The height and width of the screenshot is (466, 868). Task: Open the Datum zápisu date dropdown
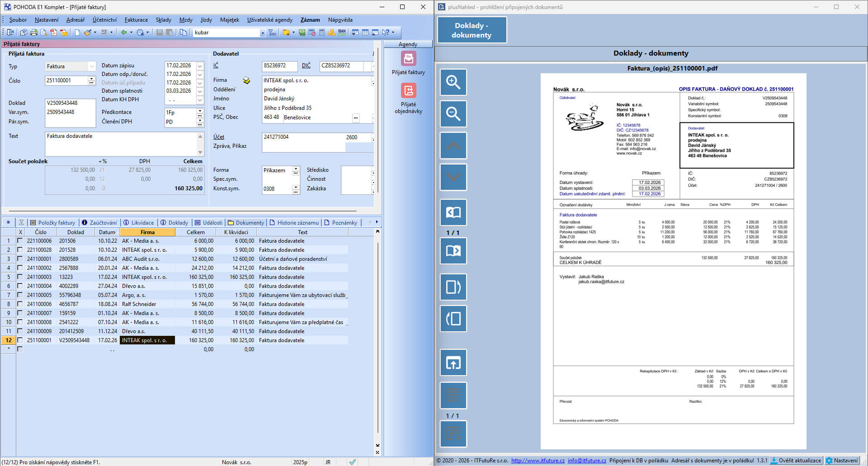point(200,66)
